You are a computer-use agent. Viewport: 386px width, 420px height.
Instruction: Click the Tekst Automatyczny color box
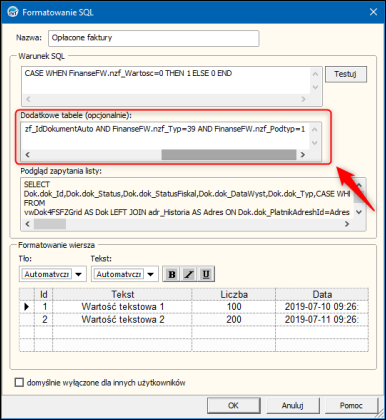119,274
